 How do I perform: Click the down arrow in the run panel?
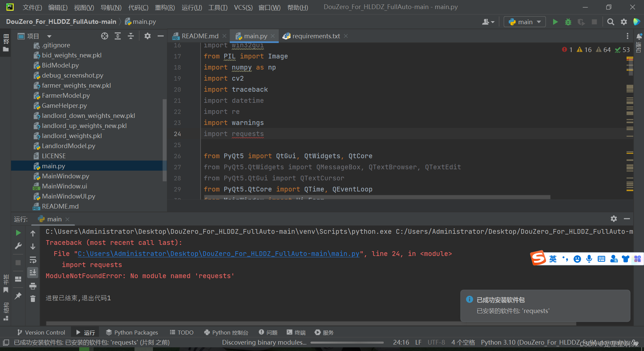pyautogui.click(x=33, y=247)
